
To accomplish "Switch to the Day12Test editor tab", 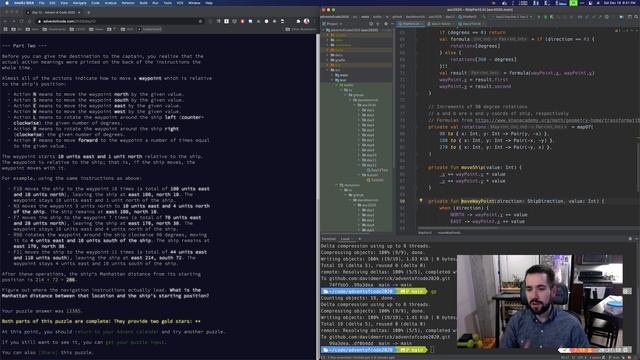I will pos(472,24).
